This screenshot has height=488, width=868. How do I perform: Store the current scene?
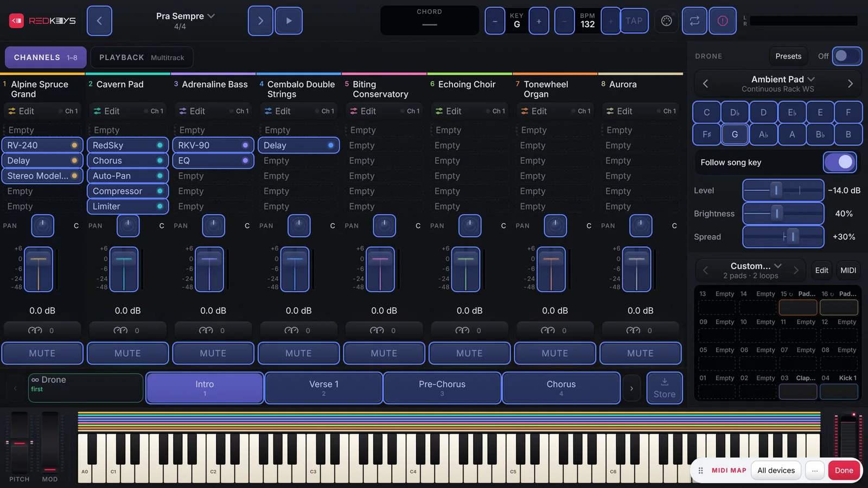665,388
